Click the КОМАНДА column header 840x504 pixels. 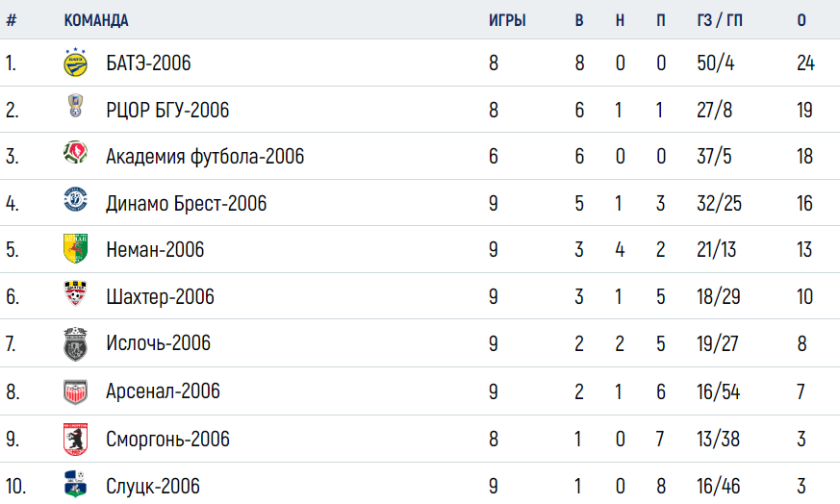point(96,20)
